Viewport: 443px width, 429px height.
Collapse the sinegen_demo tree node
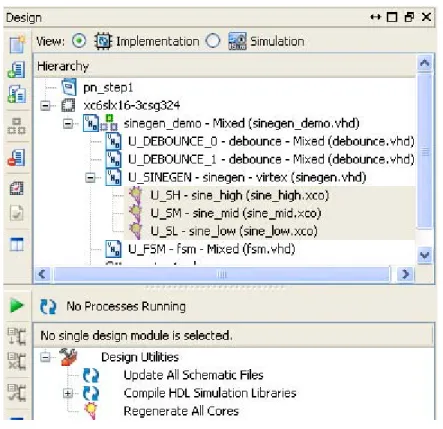tap(68, 124)
